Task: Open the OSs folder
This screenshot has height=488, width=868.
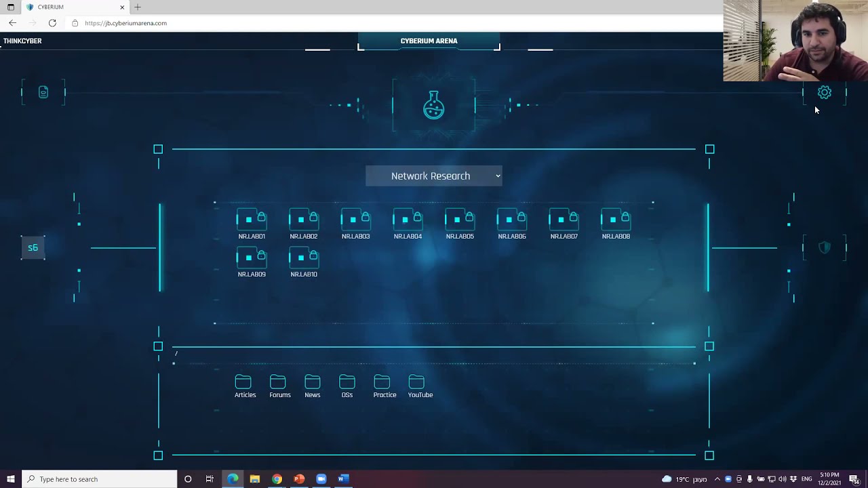Action: pyautogui.click(x=347, y=386)
